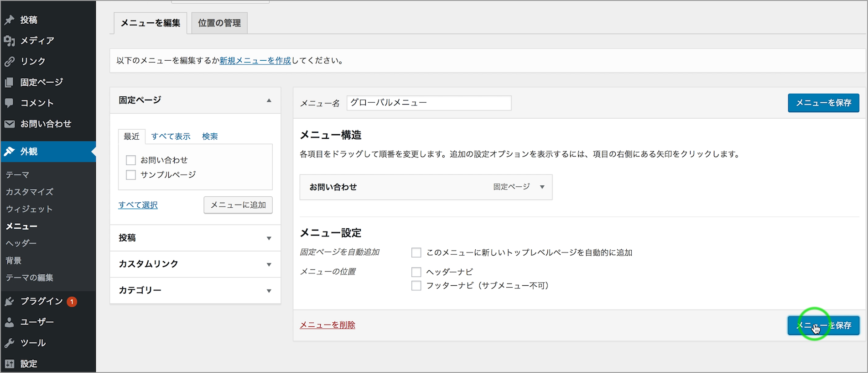Click the speech bubble icon beside コメント

pos(10,103)
